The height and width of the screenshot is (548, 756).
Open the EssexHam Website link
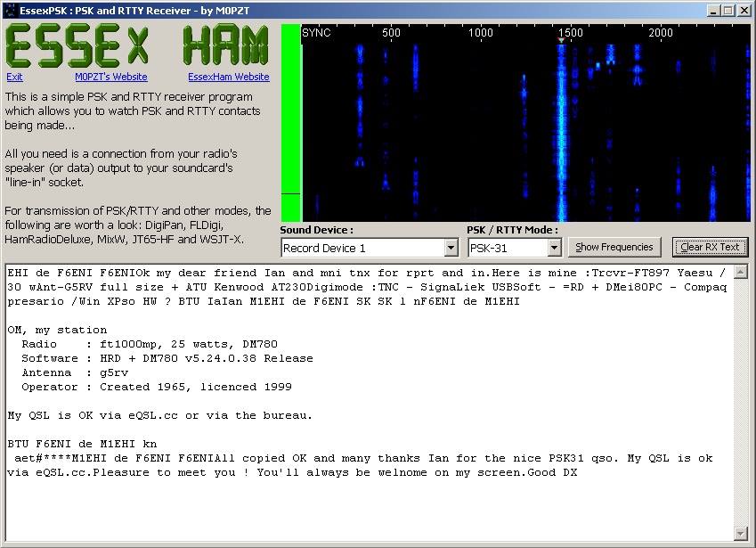(x=229, y=77)
